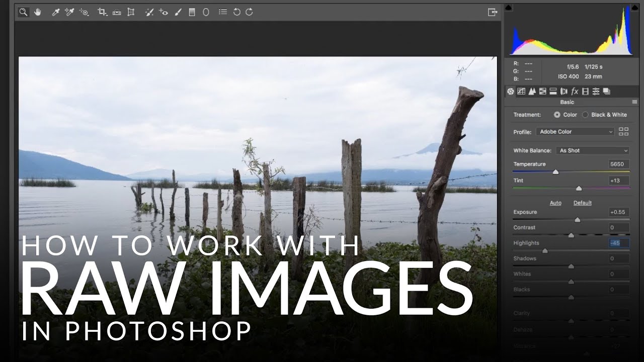
Task: Rotate image 90° counterclockwise
Action: (236, 12)
